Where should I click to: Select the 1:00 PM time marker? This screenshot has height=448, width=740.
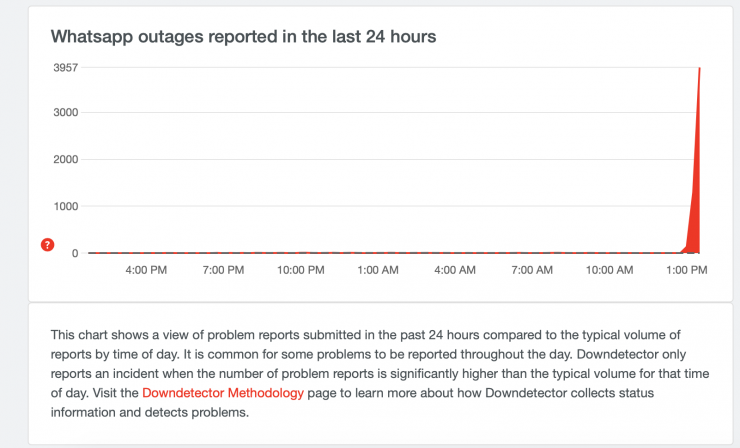click(685, 270)
